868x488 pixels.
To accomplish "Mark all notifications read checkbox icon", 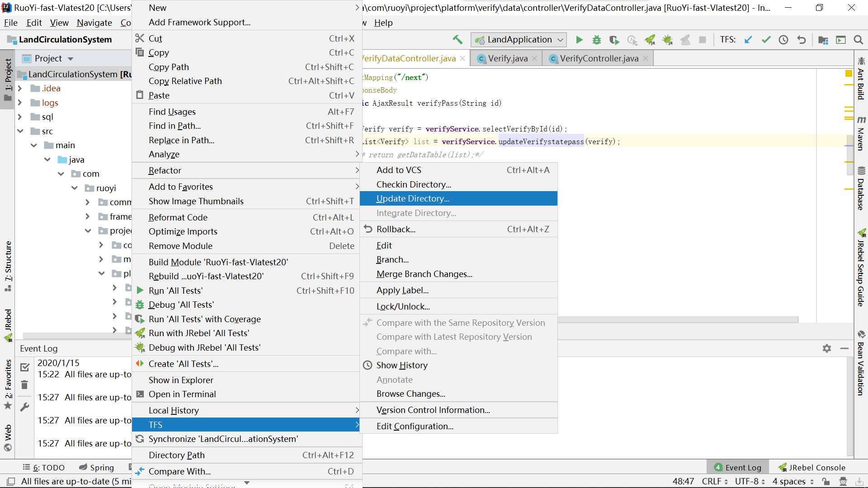I will [x=25, y=367].
